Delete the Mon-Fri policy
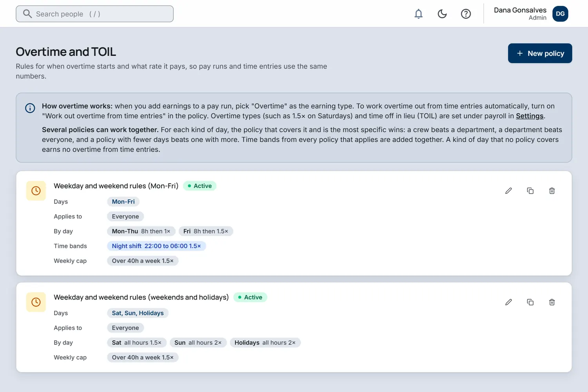 (552, 191)
